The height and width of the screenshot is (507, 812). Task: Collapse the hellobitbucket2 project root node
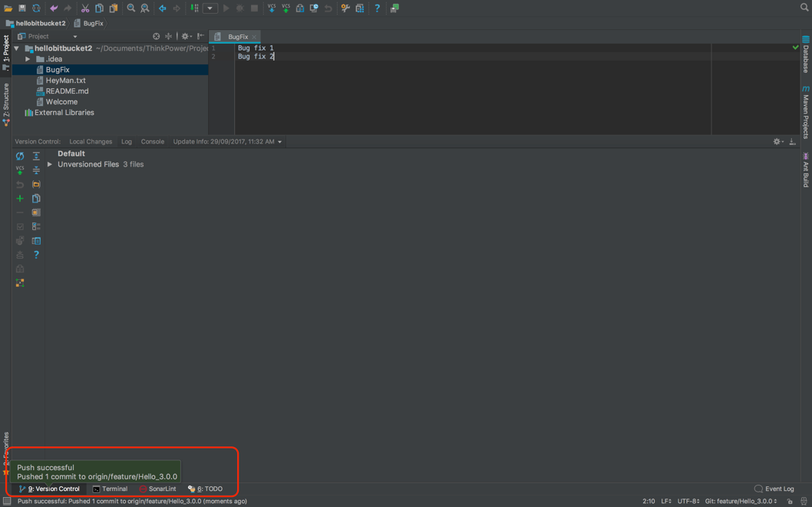point(17,48)
